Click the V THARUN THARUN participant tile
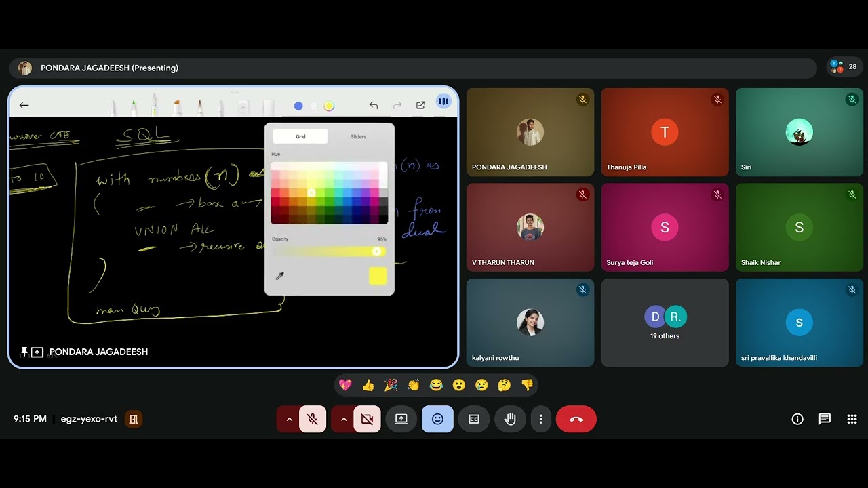Image resolution: width=868 pixels, height=488 pixels. (530, 227)
